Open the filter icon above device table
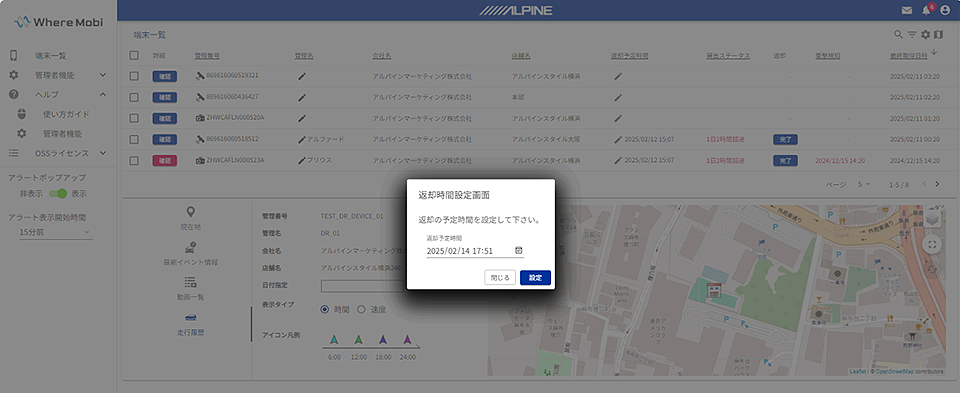This screenshot has width=960, height=393. click(x=912, y=35)
